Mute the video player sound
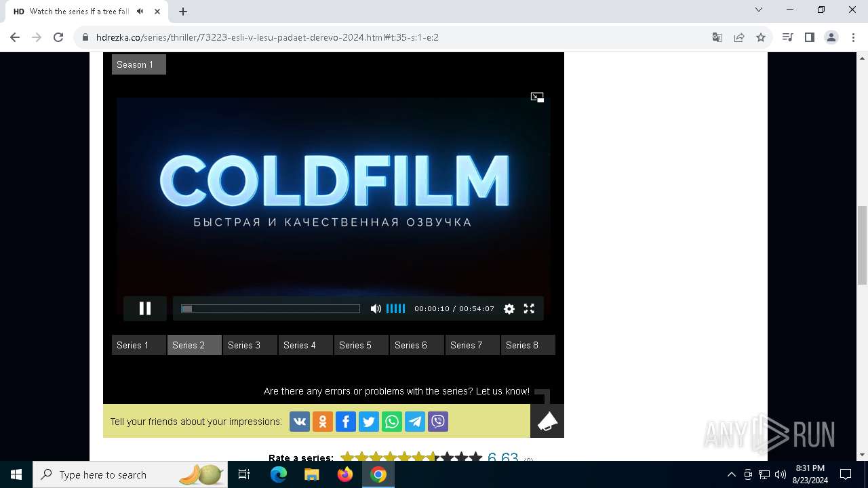The image size is (868, 488). click(x=376, y=308)
